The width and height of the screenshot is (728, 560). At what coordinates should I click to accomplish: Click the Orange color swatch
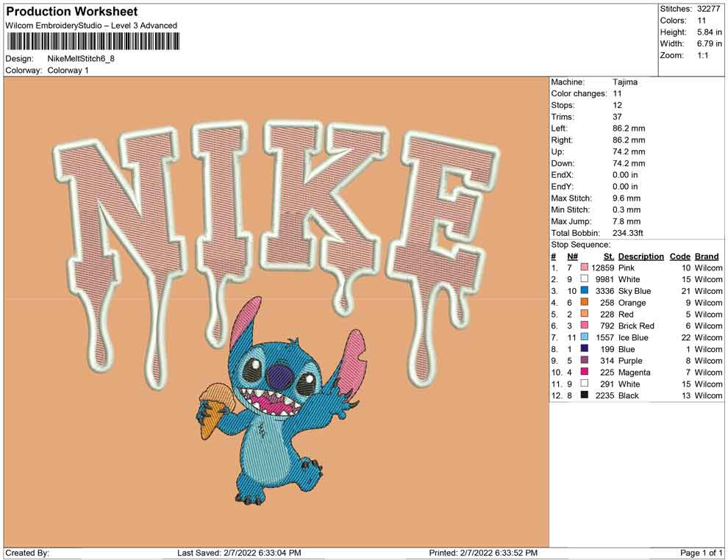(585, 302)
